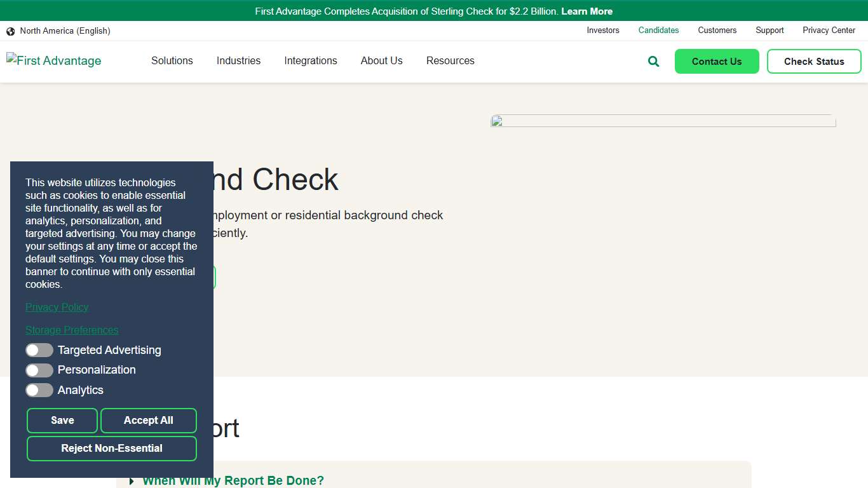The width and height of the screenshot is (868, 488).
Task: Click the First Advantage logo
Action: (53, 60)
